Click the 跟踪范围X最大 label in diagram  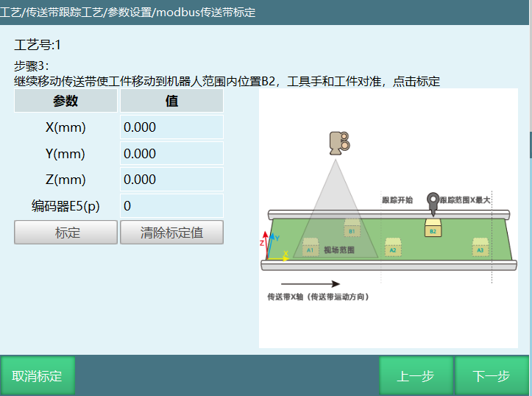pyautogui.click(x=465, y=200)
